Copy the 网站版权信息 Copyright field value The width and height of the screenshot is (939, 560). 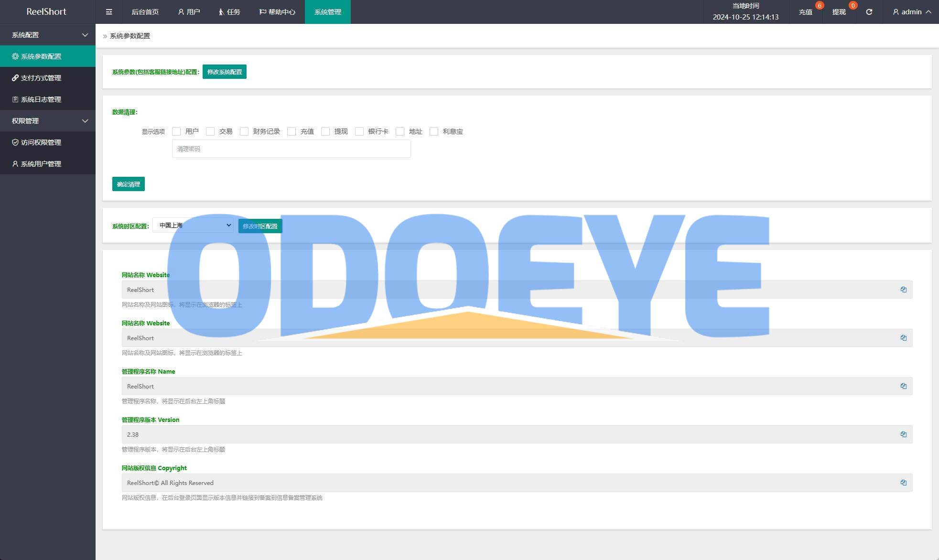(903, 483)
